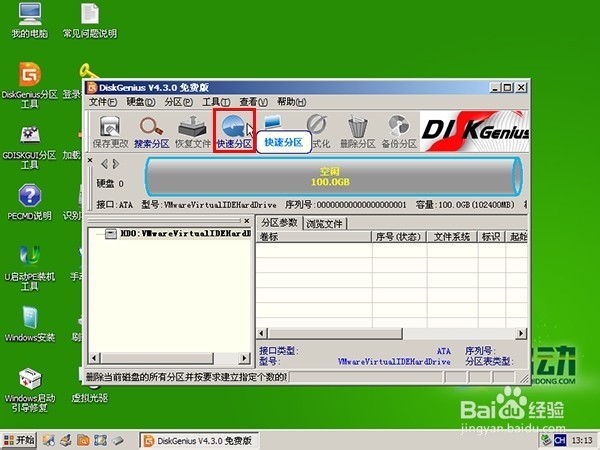The image size is (600, 450).
Task: Open 硬盘(D) menu
Action: (140, 102)
